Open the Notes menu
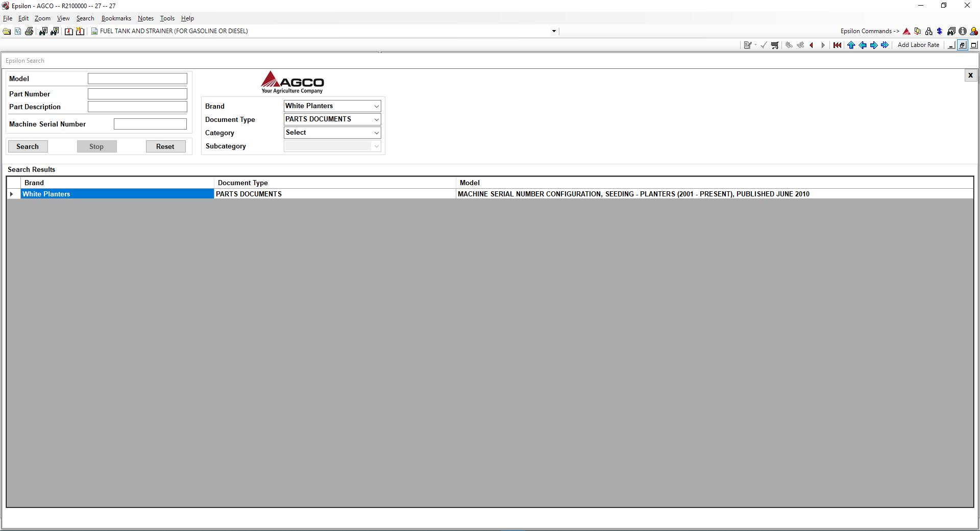Image resolution: width=980 pixels, height=531 pixels. [145, 18]
